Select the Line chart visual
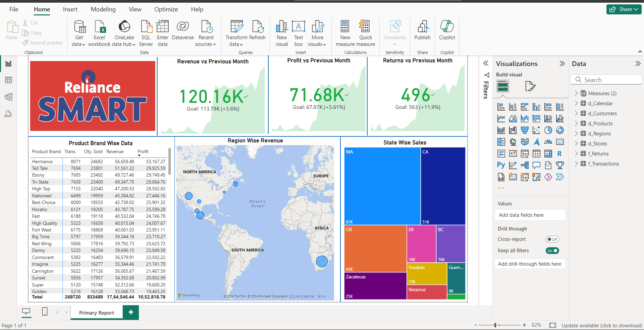The image size is (644, 330). tap(501, 119)
